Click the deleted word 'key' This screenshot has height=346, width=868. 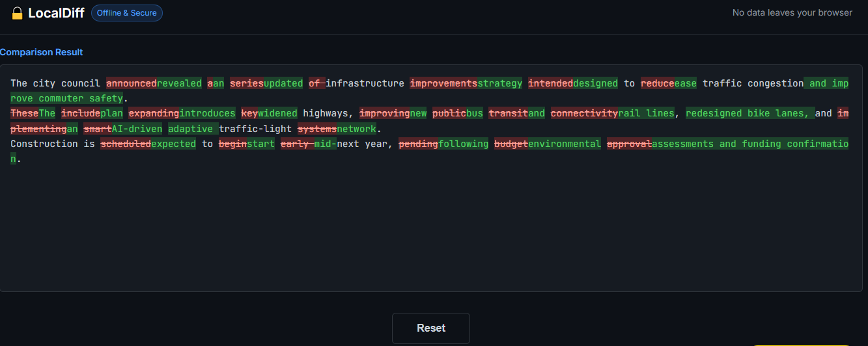pyautogui.click(x=249, y=113)
